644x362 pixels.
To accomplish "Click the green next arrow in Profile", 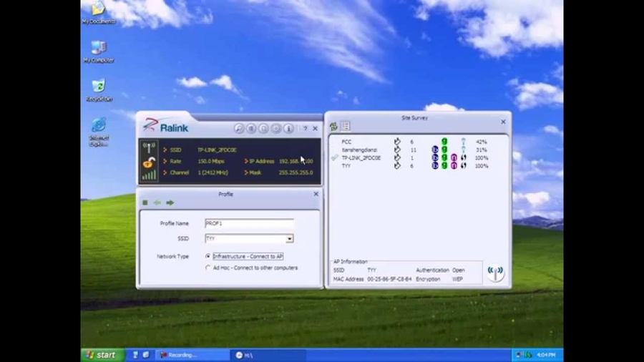I will (170, 203).
